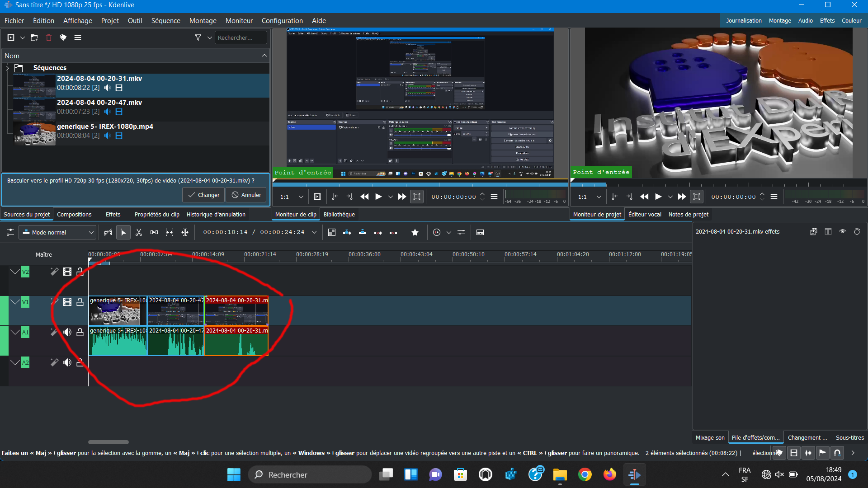The image size is (868, 488).
Task: Click the clip monitor seek bar
Action: point(420,184)
